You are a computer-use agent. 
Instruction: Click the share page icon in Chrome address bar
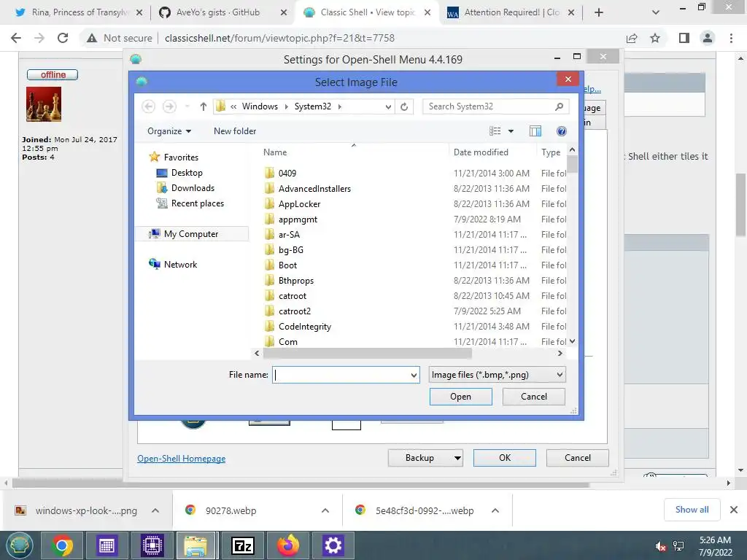pos(632,38)
